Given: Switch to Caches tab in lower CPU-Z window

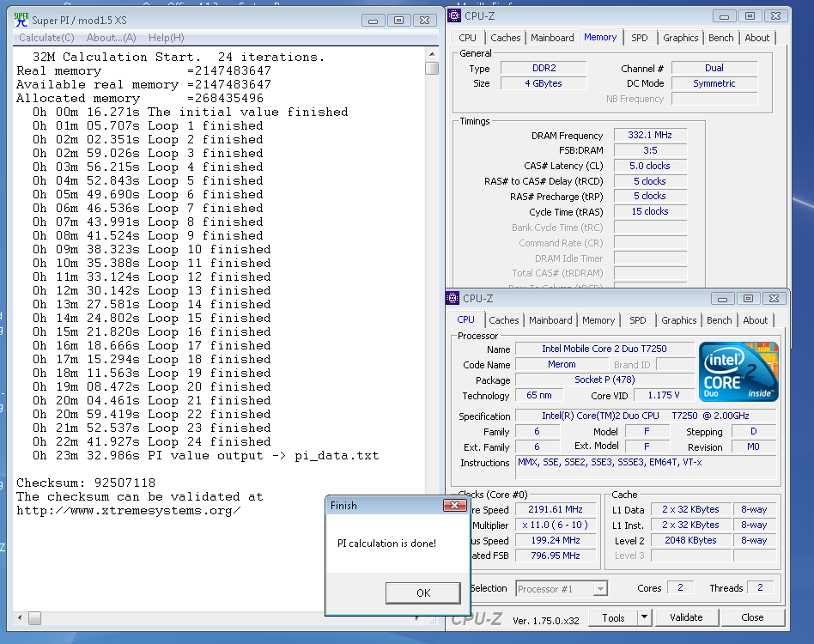Looking at the screenshot, I should [x=503, y=320].
